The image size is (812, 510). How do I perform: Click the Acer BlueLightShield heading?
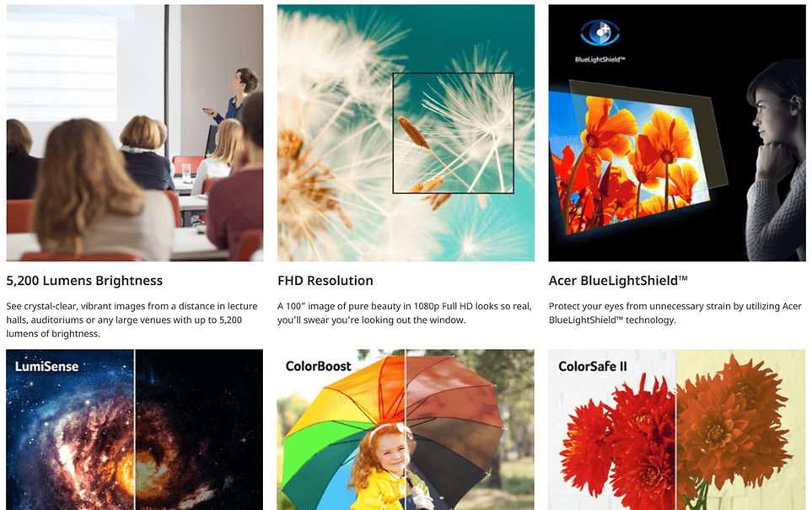(x=618, y=281)
